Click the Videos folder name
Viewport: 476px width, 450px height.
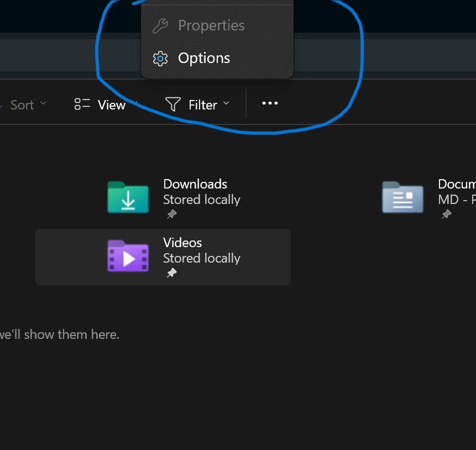point(182,243)
